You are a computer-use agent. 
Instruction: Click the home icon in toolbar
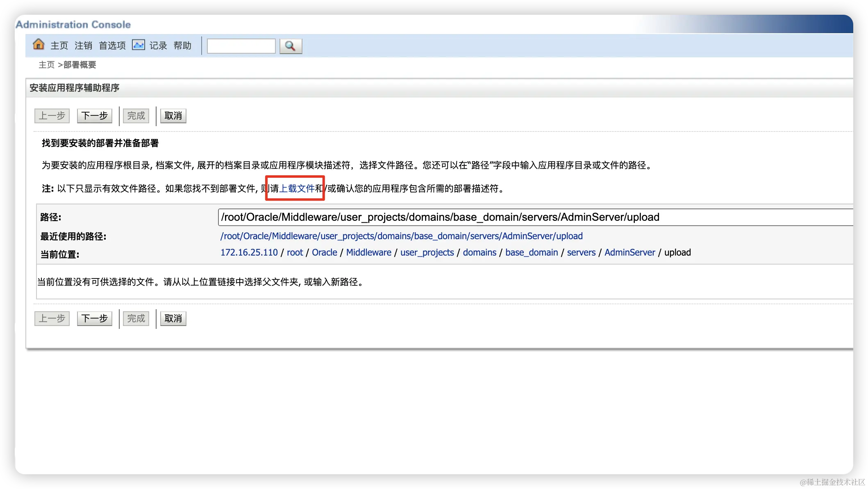pyautogui.click(x=39, y=44)
